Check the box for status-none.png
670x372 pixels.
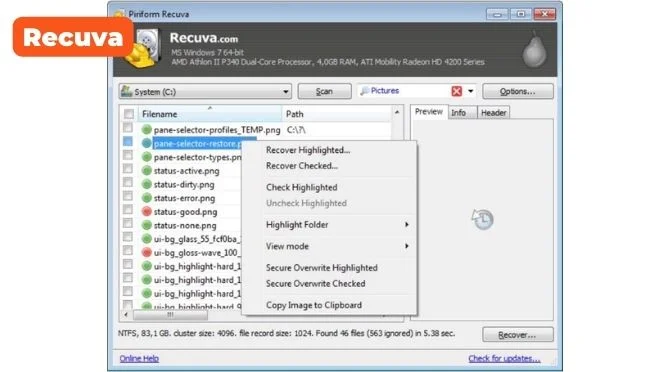click(128, 223)
